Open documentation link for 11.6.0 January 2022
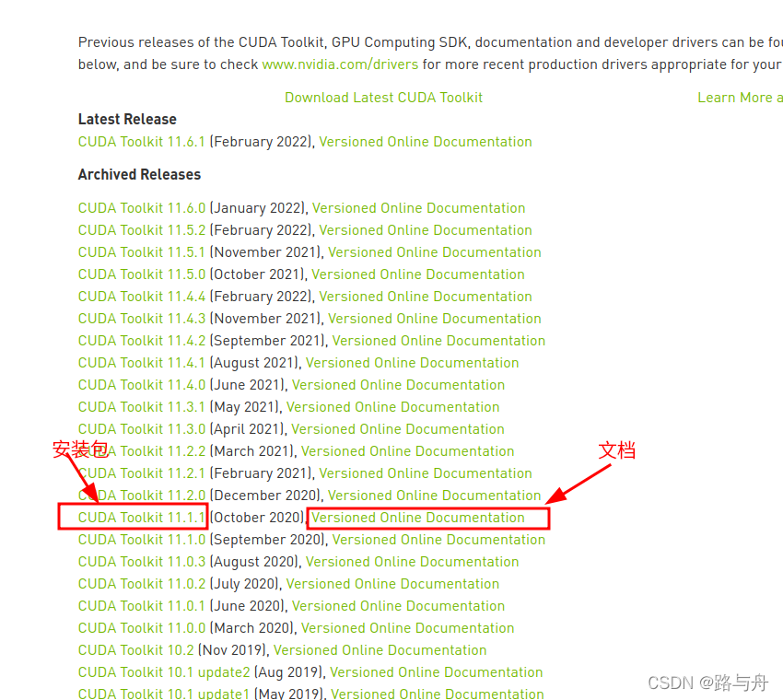The image size is (783, 700). [418, 208]
